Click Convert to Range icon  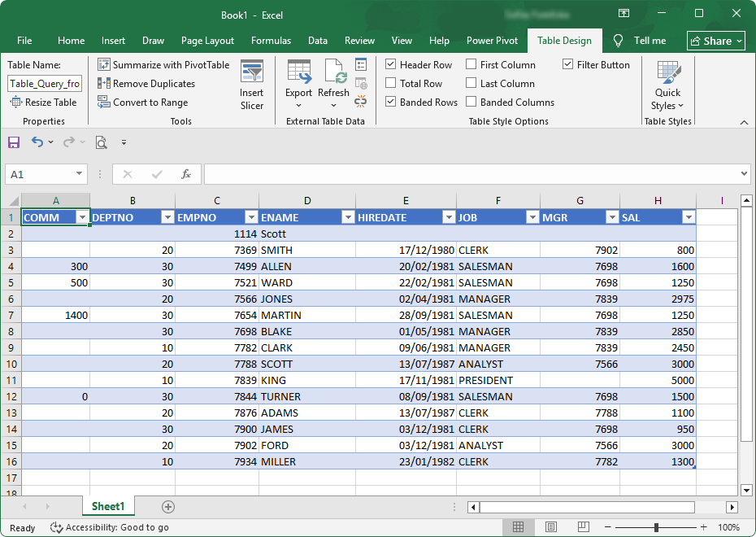(104, 103)
